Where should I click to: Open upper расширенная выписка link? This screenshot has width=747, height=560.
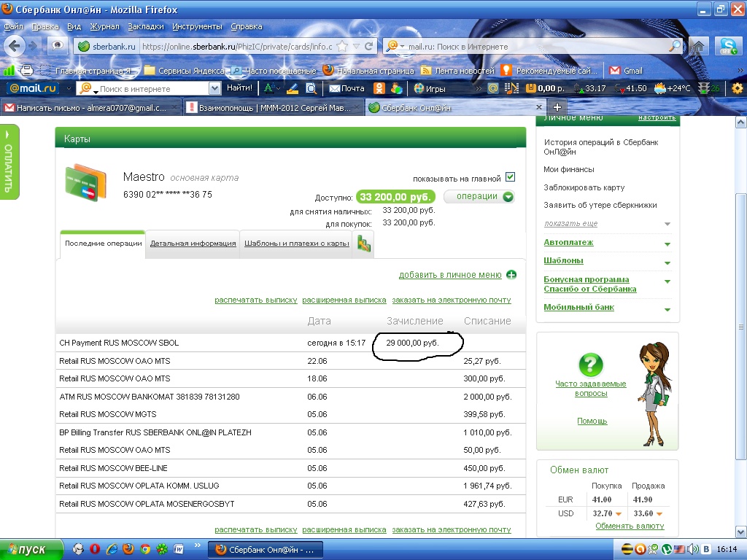[x=344, y=300]
